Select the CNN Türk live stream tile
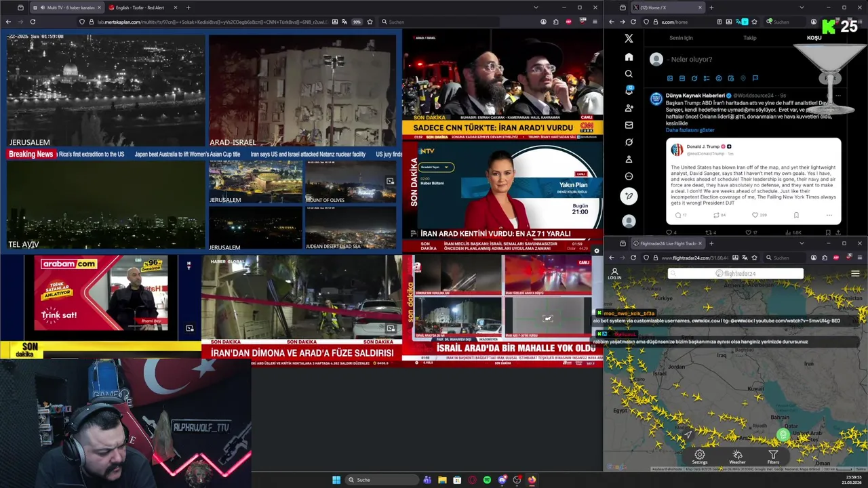The height and width of the screenshot is (488, 868). (x=502, y=84)
